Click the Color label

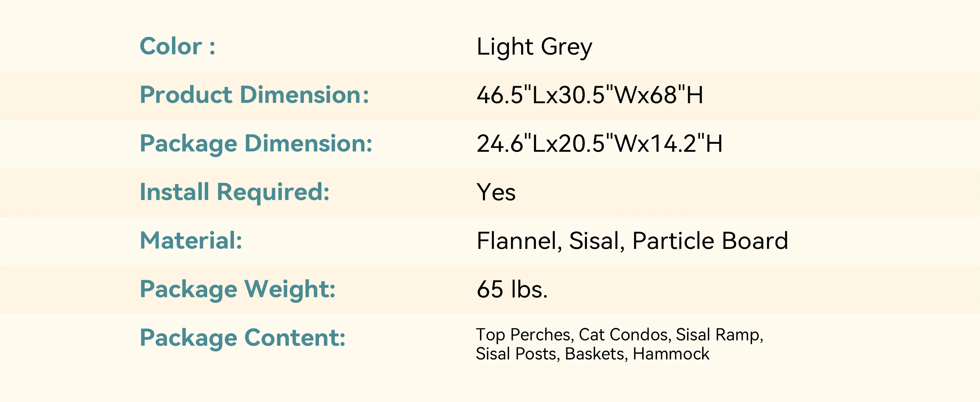[x=177, y=47]
